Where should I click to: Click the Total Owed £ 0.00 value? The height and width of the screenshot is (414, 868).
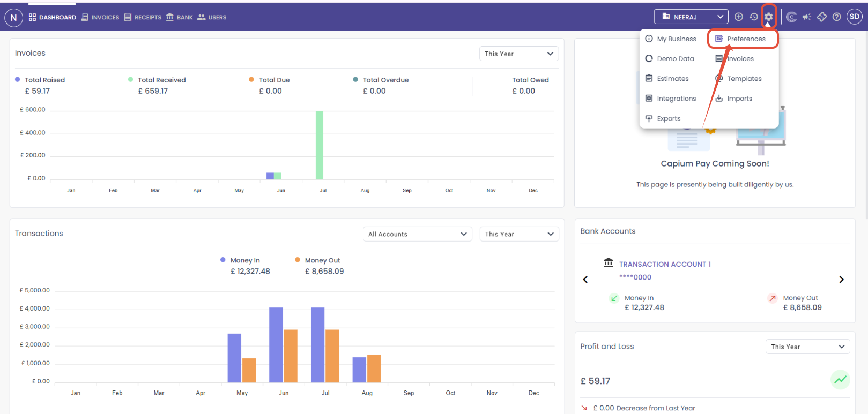tap(524, 91)
